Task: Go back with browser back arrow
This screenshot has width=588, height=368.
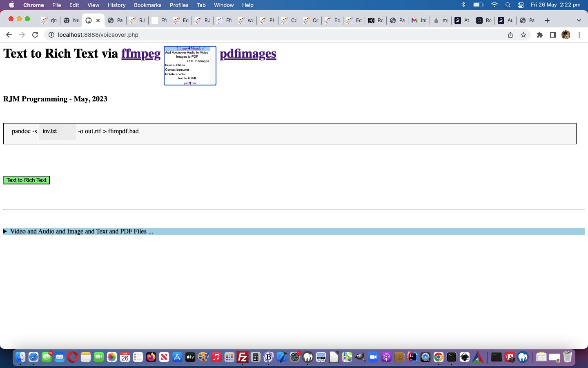Action: click(9, 35)
